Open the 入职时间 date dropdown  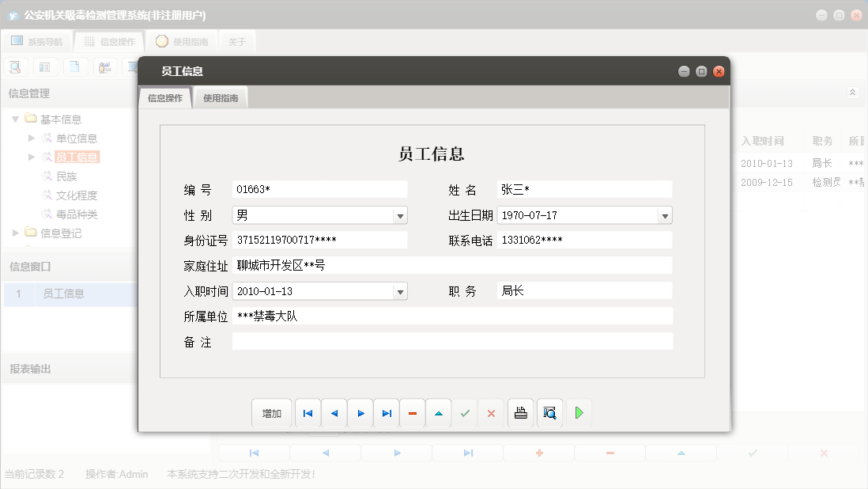pos(401,290)
